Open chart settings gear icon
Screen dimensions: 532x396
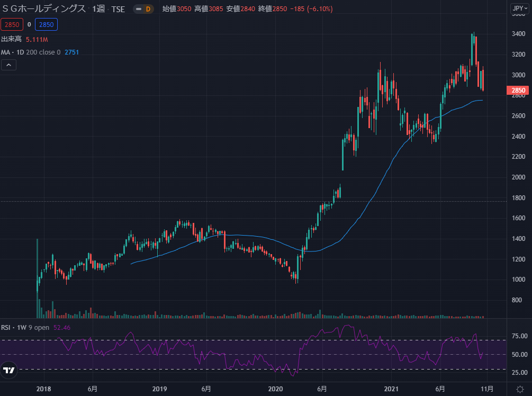point(520,389)
